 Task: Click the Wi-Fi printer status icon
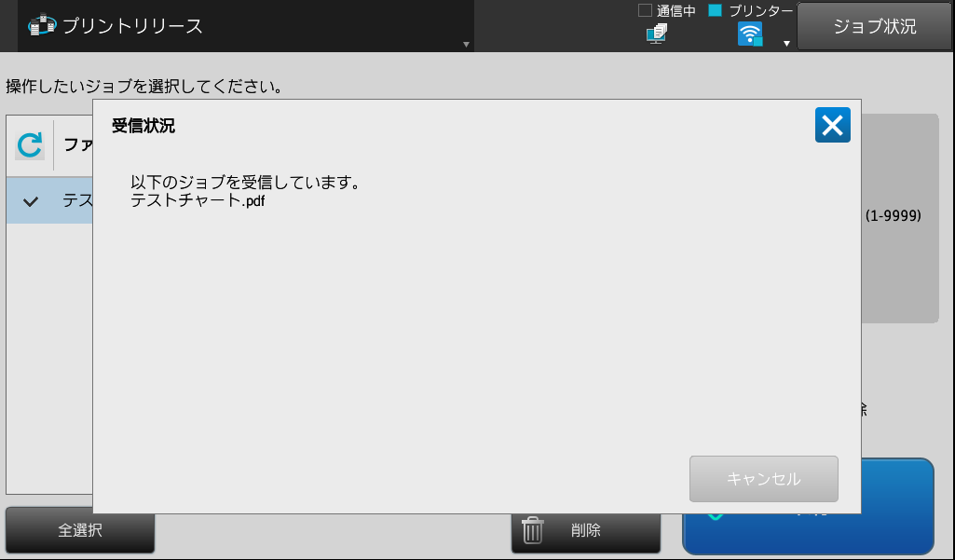pos(750,34)
